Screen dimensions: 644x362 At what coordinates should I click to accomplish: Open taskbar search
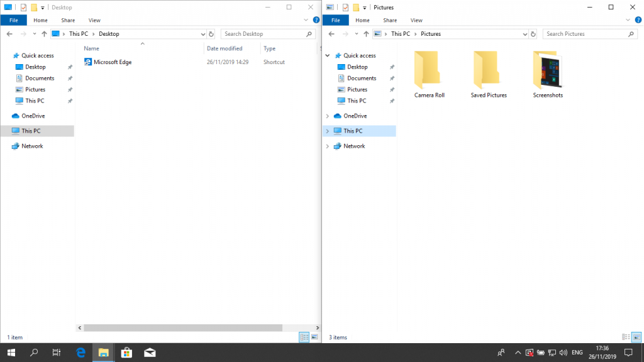coord(34,353)
